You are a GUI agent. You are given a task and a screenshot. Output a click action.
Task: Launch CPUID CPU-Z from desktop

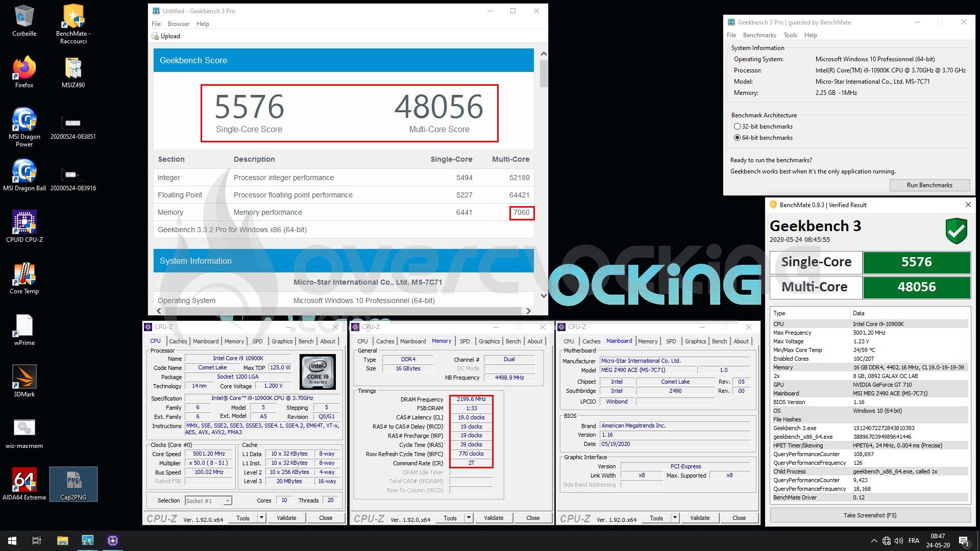coord(24,227)
